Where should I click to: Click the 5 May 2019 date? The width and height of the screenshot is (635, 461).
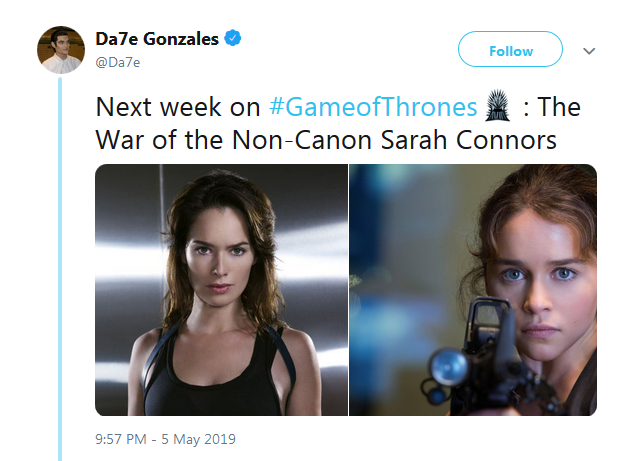tap(198, 439)
